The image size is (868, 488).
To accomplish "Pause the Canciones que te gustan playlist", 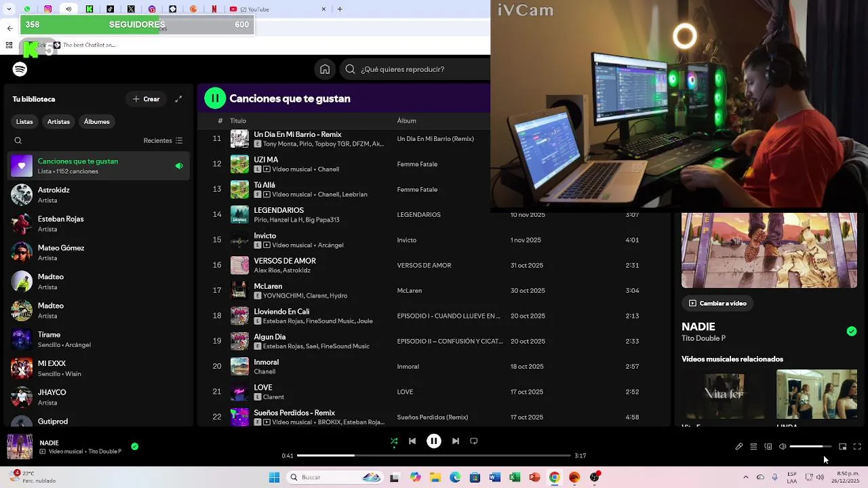I will pyautogui.click(x=215, y=98).
